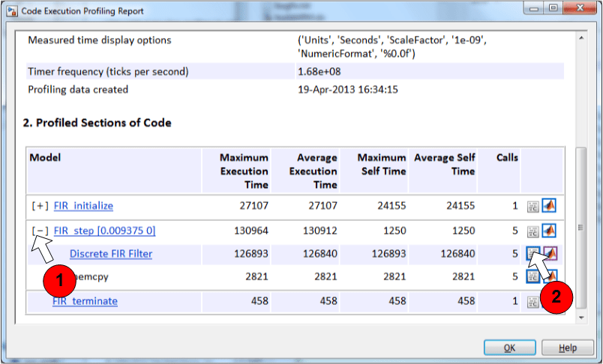Click the vertical scrollbar thumb
This screenshot has height=364, width=603.
pyautogui.click(x=581, y=228)
